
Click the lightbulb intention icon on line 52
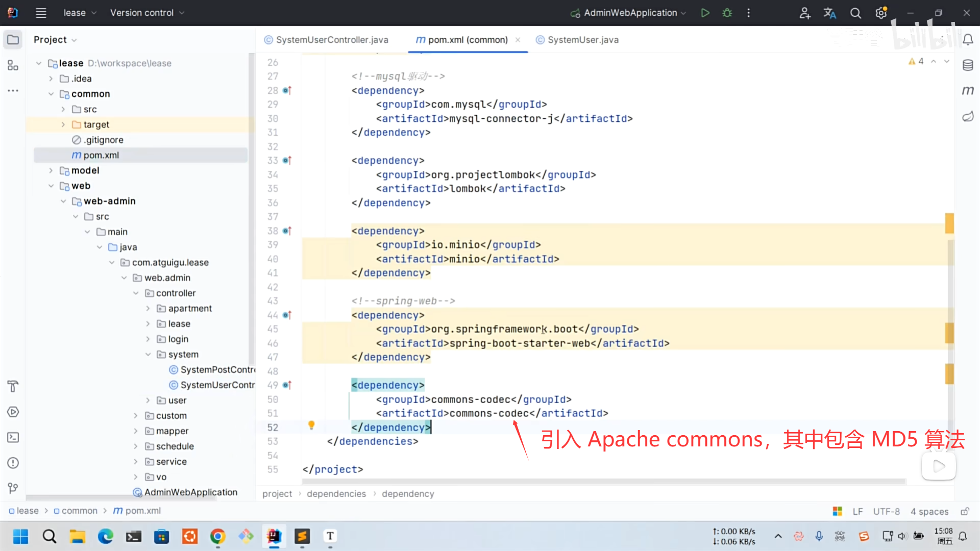(x=311, y=425)
